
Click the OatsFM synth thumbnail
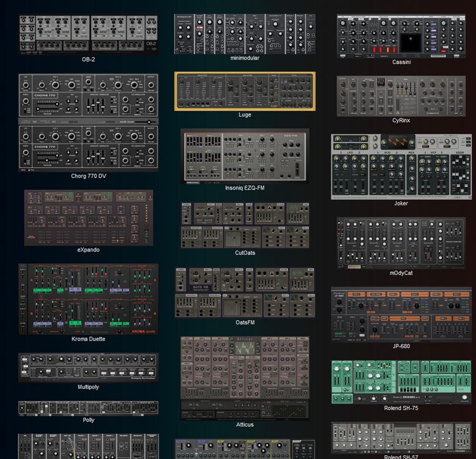tap(245, 292)
